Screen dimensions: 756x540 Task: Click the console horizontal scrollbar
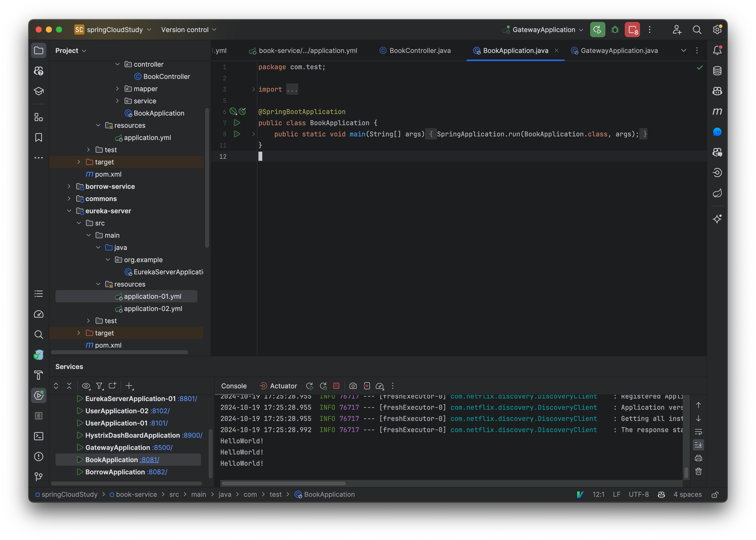pyautogui.click(x=283, y=484)
